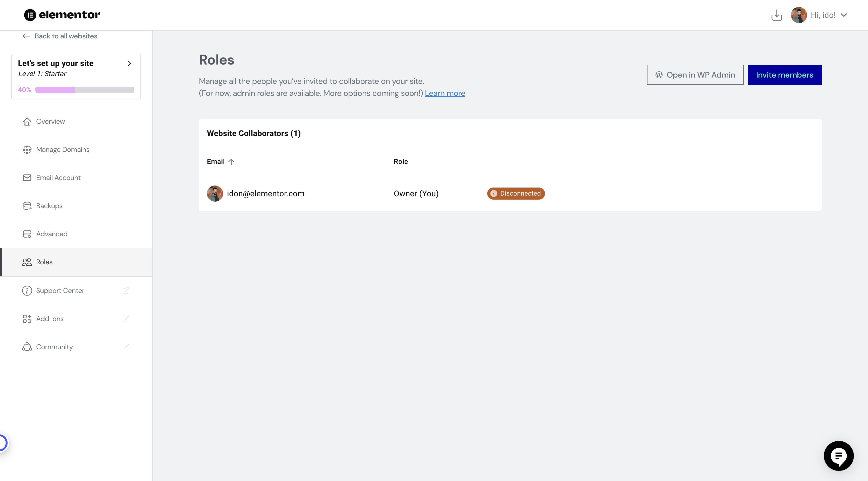
Task: Click the Roles people icon
Action: coord(27,262)
